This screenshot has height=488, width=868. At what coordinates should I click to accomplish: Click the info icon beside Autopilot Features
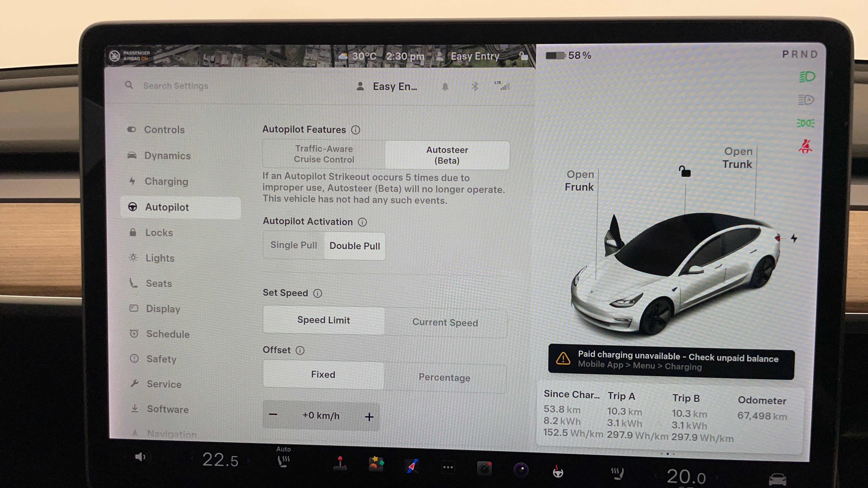tap(356, 130)
